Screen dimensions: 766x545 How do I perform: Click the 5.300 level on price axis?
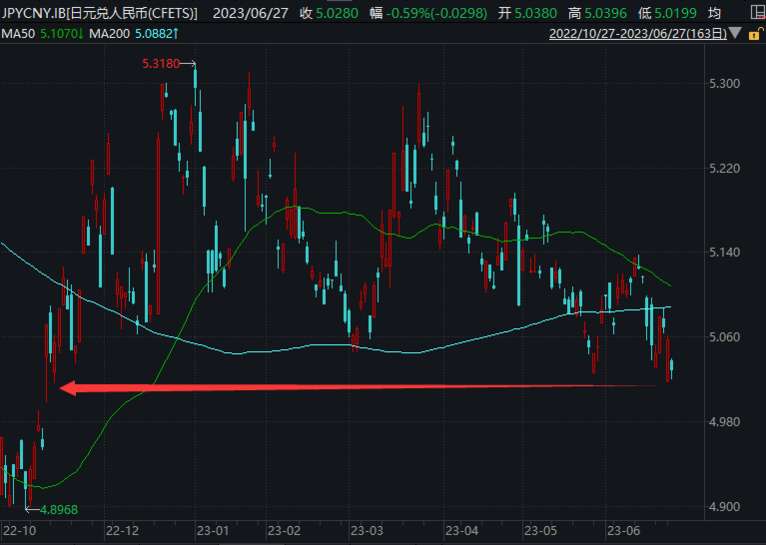(x=723, y=83)
